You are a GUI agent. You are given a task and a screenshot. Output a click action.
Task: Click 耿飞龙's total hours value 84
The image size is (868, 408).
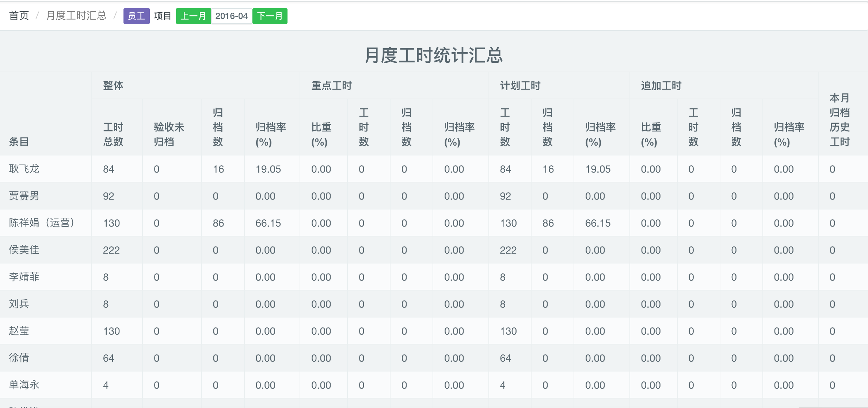(108, 169)
